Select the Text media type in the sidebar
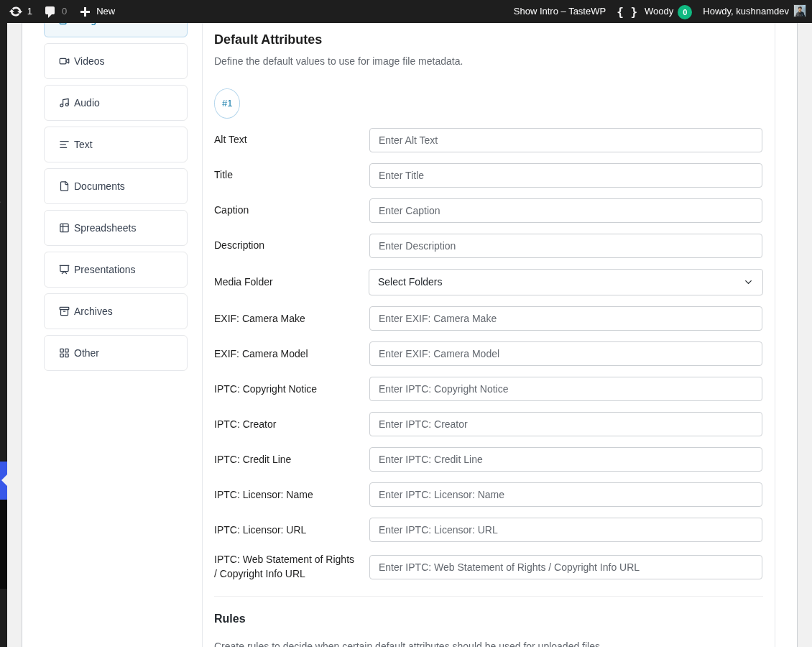 click(x=116, y=144)
